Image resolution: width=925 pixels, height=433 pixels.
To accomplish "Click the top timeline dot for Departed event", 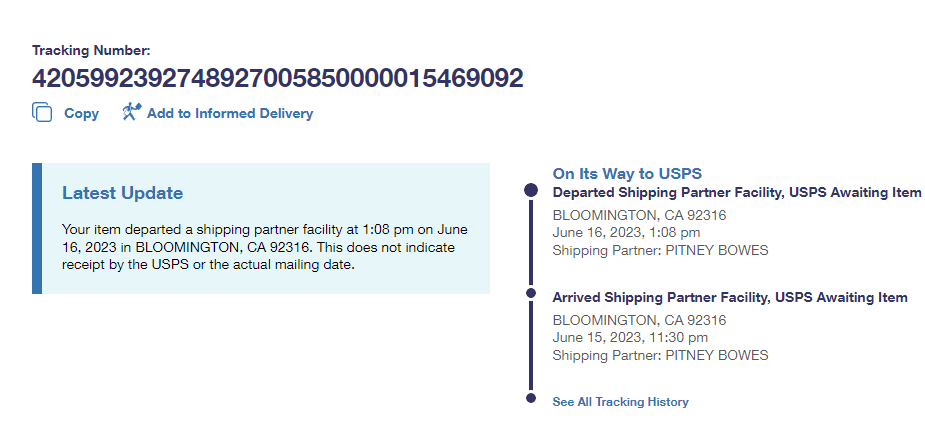I will click(531, 191).
